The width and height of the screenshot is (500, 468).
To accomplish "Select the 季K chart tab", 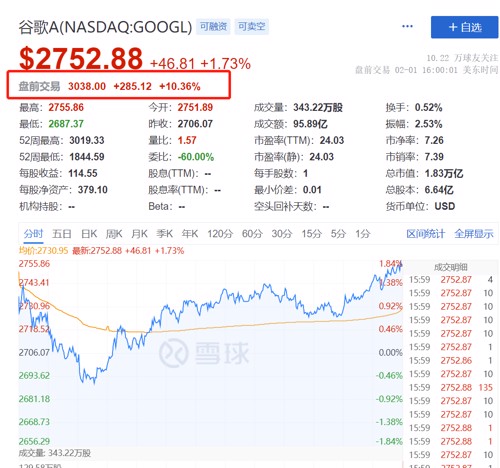I will point(164,234).
